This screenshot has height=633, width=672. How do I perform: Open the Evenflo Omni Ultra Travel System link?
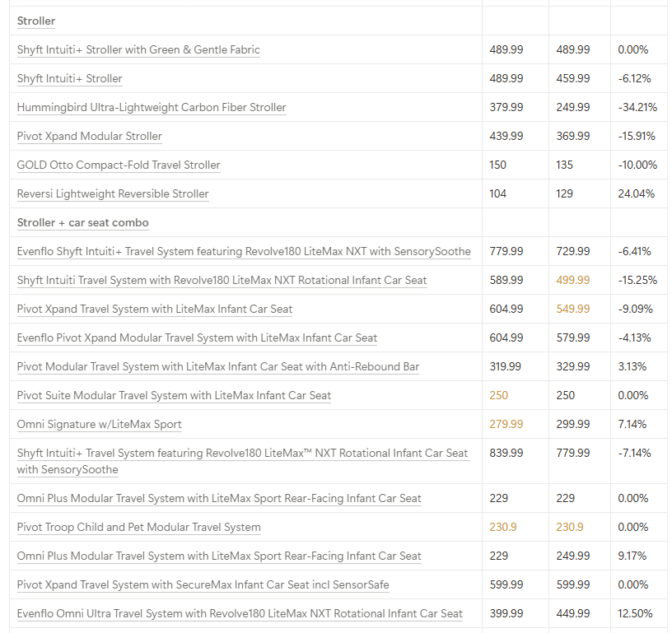(240, 614)
